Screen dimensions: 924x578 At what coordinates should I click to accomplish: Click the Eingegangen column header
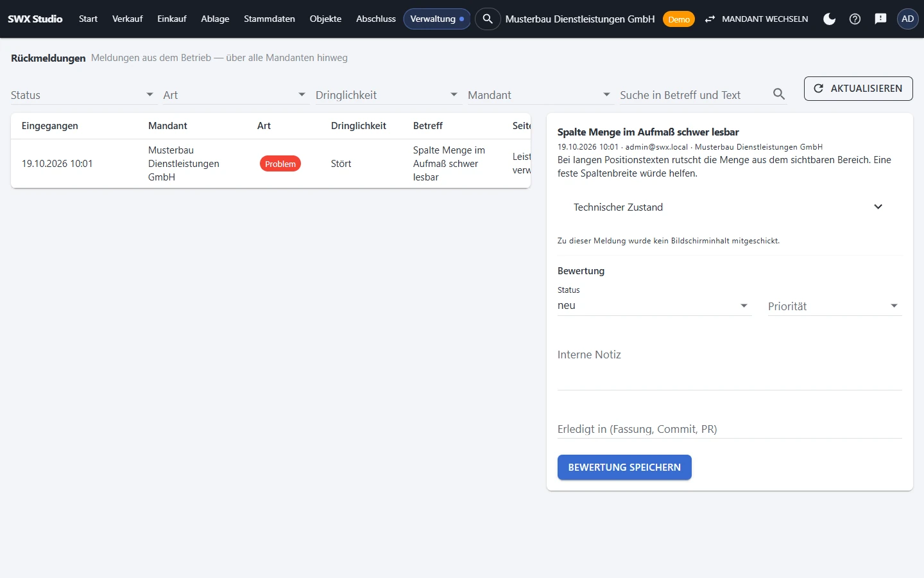[50, 126]
